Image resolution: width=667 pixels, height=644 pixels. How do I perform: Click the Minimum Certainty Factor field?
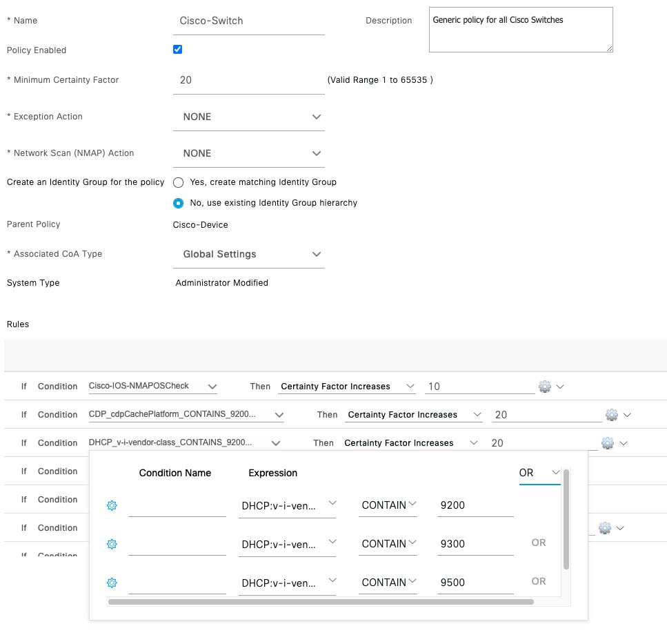pos(249,81)
